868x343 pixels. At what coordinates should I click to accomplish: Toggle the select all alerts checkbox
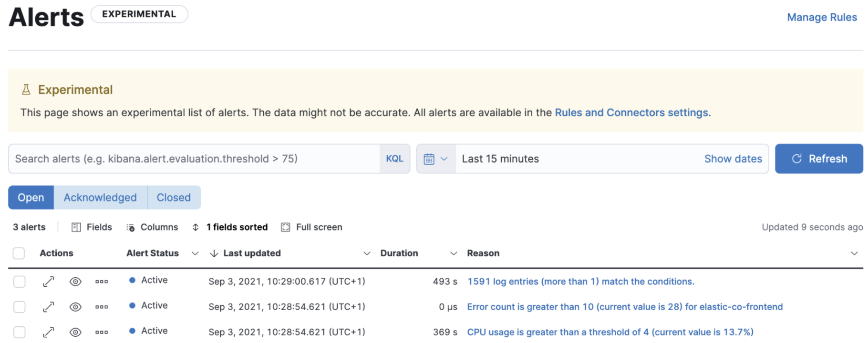point(19,253)
